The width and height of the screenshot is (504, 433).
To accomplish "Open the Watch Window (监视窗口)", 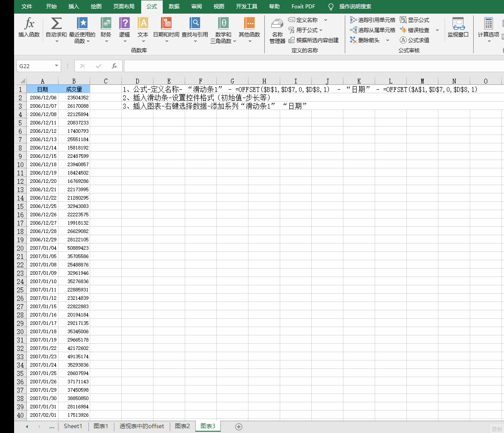I will point(458,27).
